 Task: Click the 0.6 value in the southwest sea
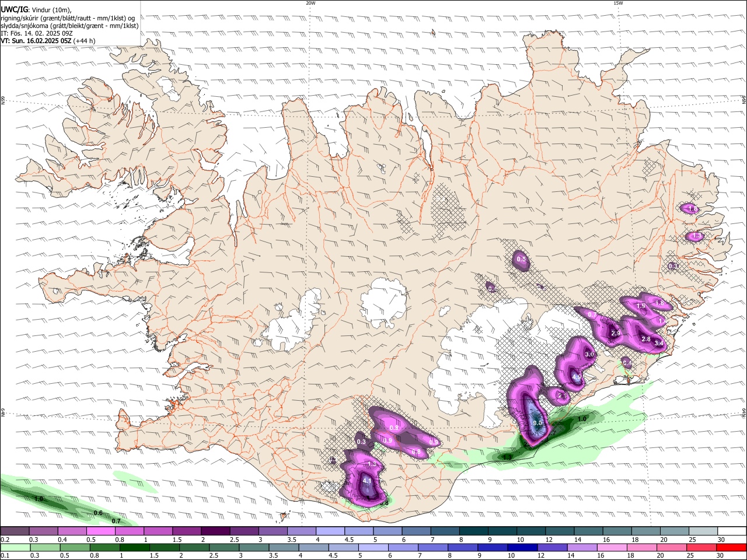click(x=98, y=513)
